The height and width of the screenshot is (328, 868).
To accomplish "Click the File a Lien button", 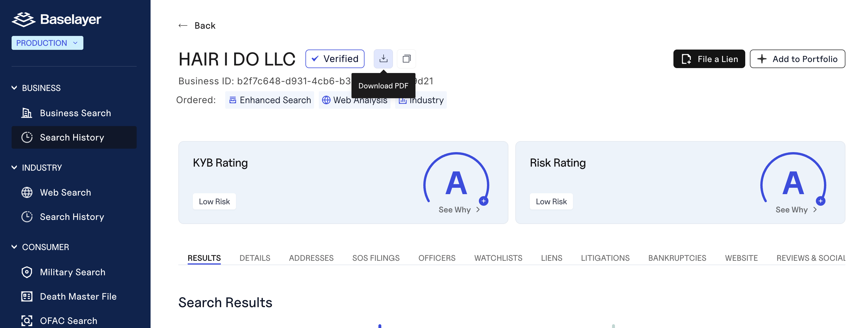I will coord(709,59).
